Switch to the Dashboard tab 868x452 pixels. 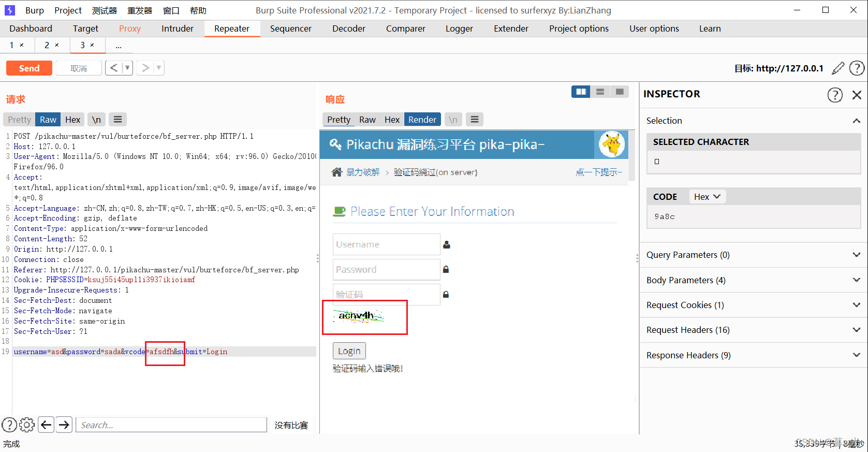click(31, 28)
